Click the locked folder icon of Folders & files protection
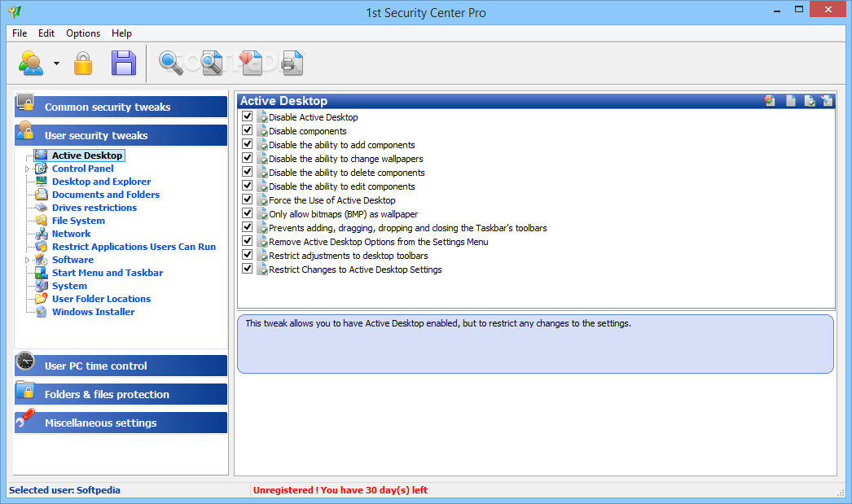Image resolution: width=852 pixels, height=504 pixels. click(25, 390)
